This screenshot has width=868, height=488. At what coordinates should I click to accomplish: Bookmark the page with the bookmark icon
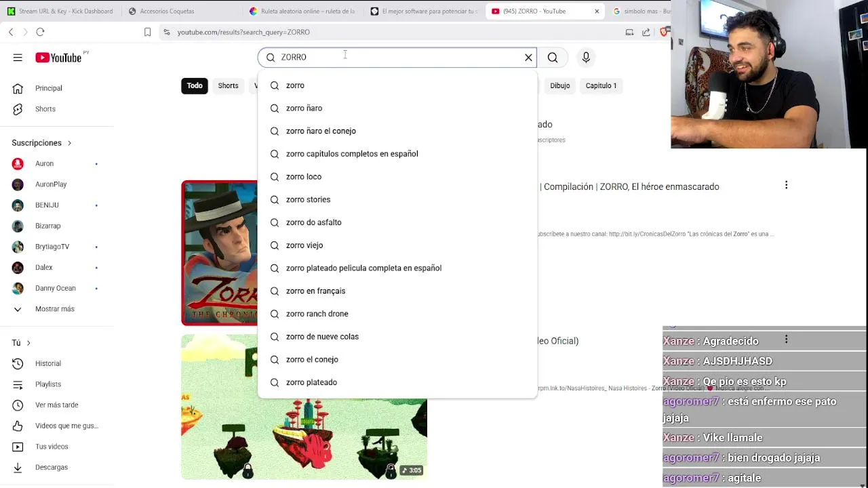pyautogui.click(x=147, y=32)
